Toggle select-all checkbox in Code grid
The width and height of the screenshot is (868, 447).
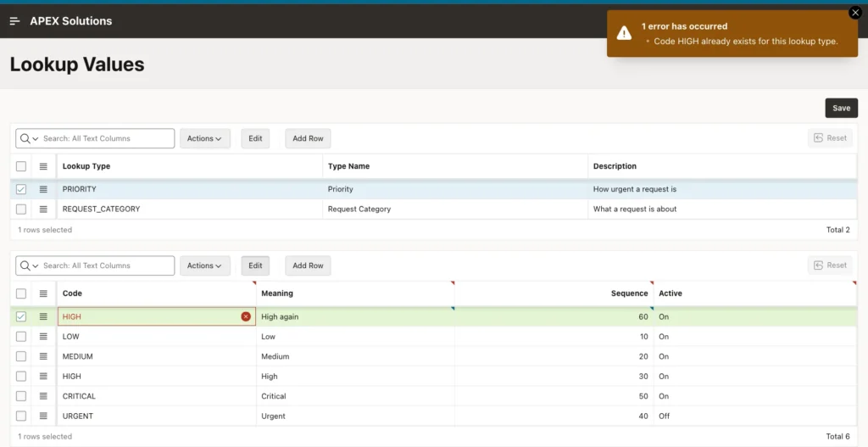pos(21,293)
